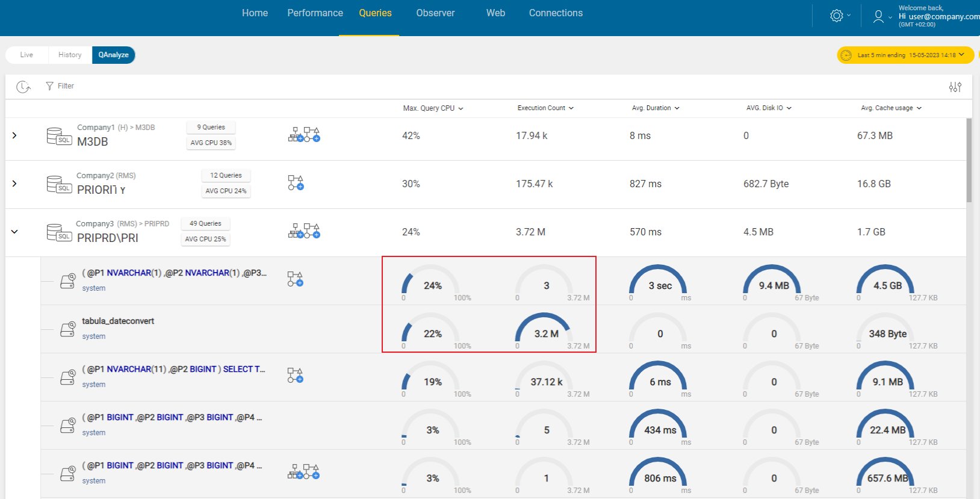
Task: Click query icon of tabula_dateconvert row
Action: (x=68, y=329)
